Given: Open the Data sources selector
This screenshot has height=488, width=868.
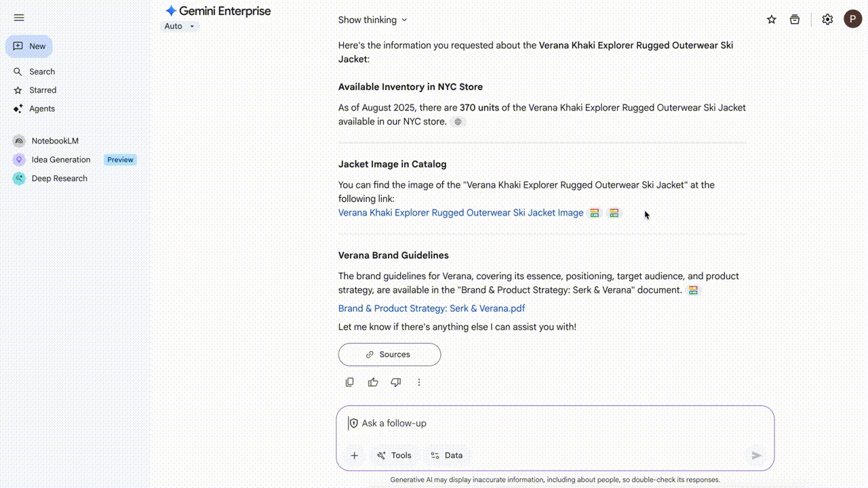Looking at the screenshot, I should click(446, 455).
